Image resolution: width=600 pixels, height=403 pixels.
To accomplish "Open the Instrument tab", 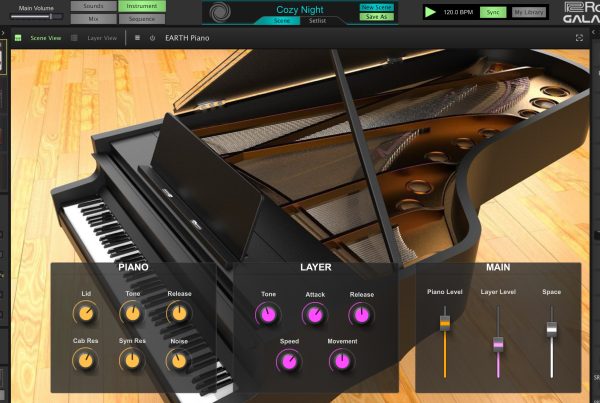I will (142, 6).
